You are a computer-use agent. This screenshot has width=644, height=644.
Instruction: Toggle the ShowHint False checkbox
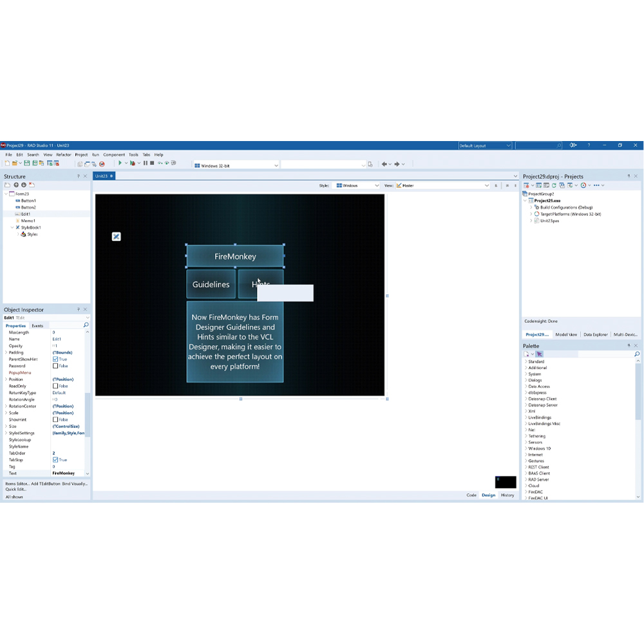(x=55, y=419)
